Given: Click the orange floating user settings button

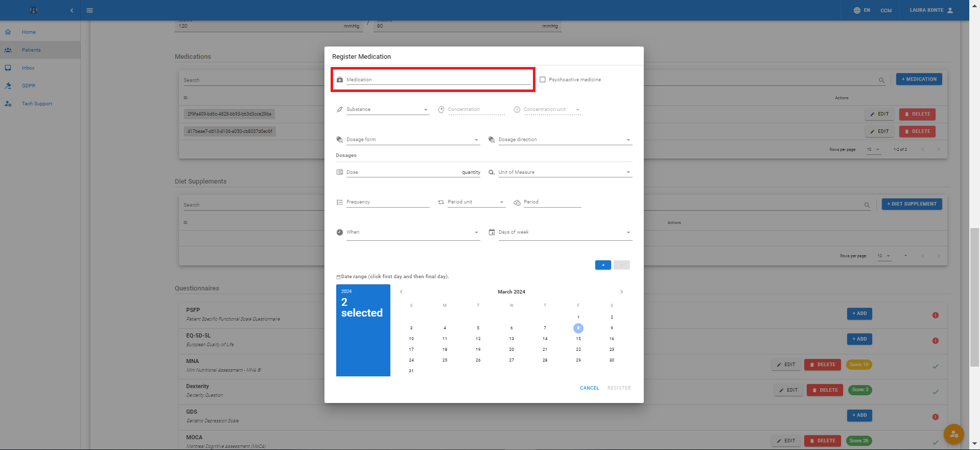Looking at the screenshot, I should (x=953, y=435).
